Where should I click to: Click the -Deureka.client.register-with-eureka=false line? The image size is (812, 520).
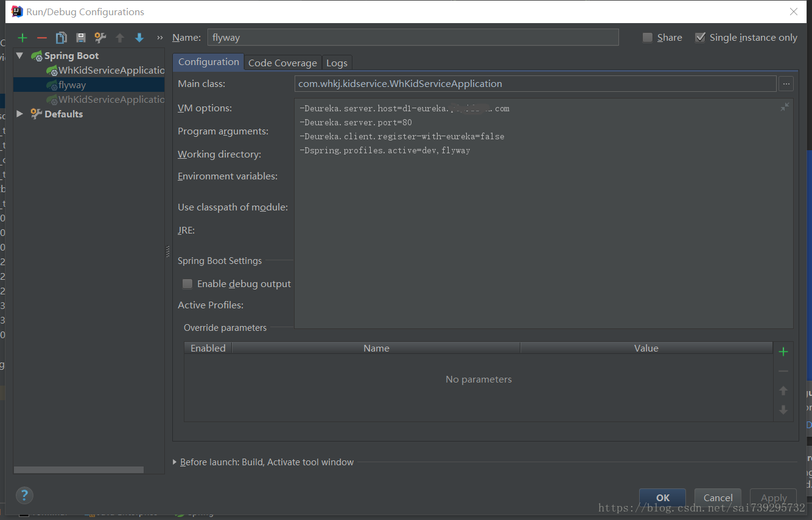coord(402,136)
